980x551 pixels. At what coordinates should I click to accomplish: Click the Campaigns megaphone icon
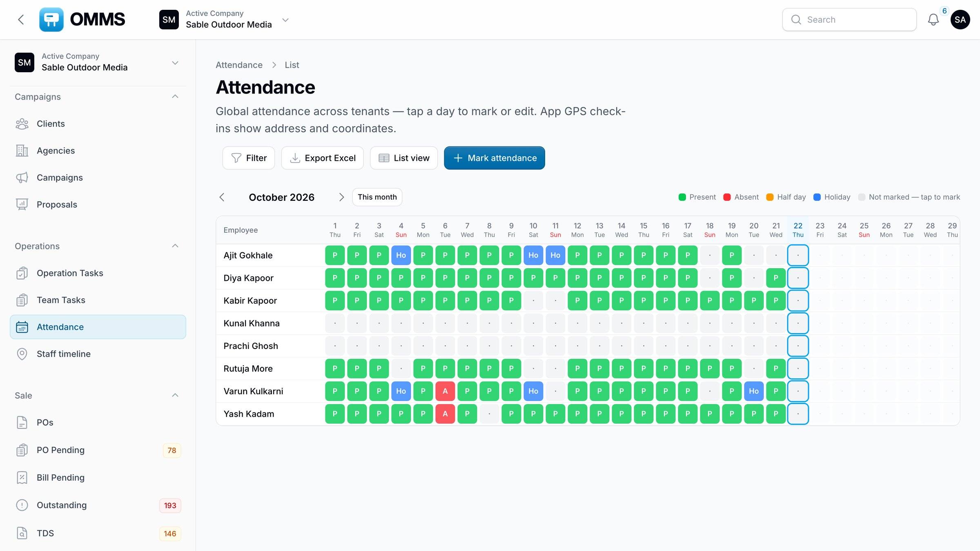pos(22,178)
